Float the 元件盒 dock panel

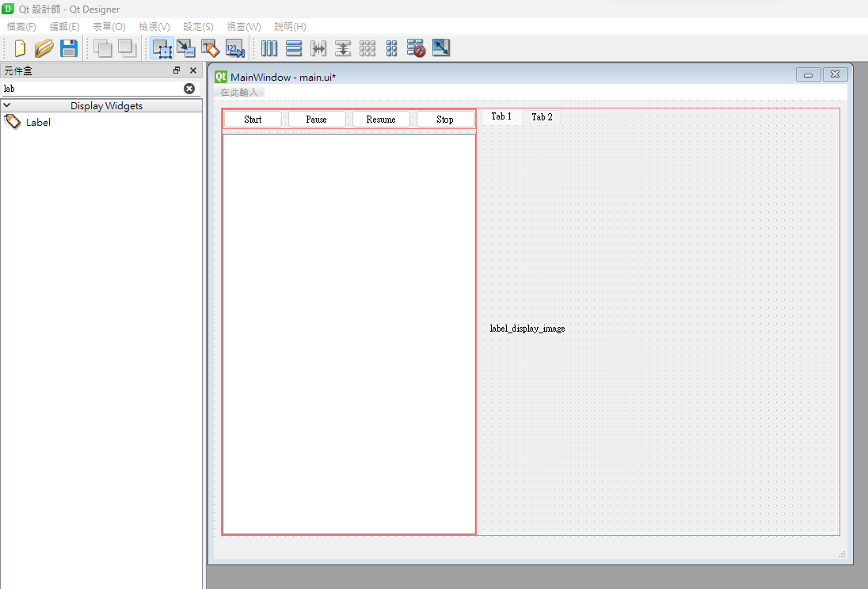click(x=177, y=70)
